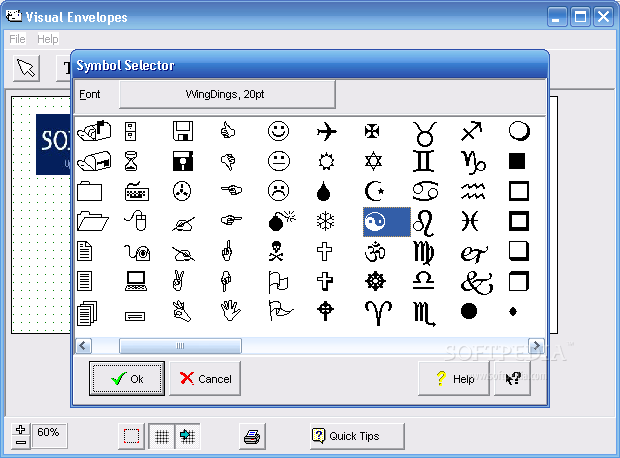This screenshot has height=458, width=620.
Task: Cancel the Symbol Selector dialog
Action: pos(205,379)
